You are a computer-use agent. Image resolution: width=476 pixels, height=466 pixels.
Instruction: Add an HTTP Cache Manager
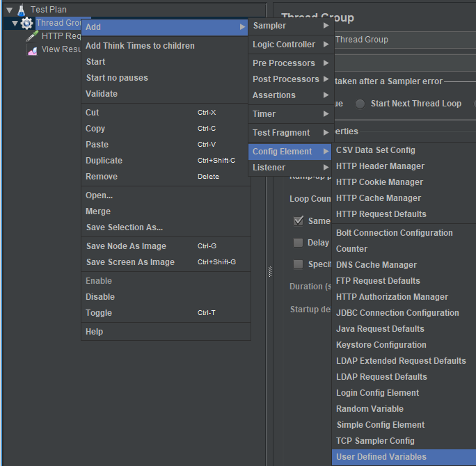click(x=404, y=198)
